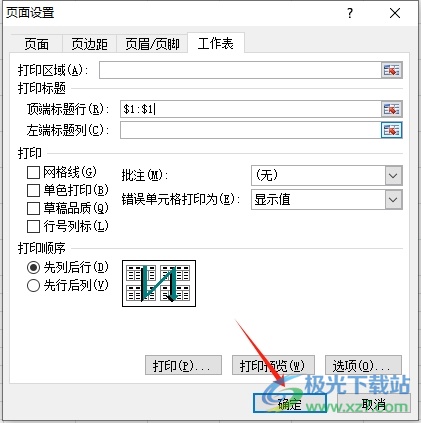421x423 pixels.
Task: Check the 单色打印 option
Action: click(x=33, y=191)
